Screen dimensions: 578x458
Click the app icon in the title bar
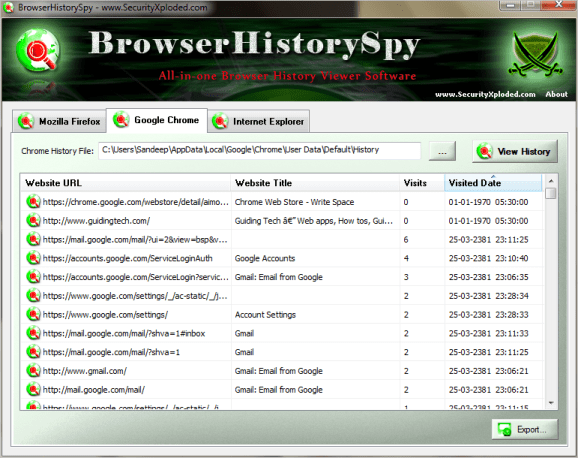[8, 7]
